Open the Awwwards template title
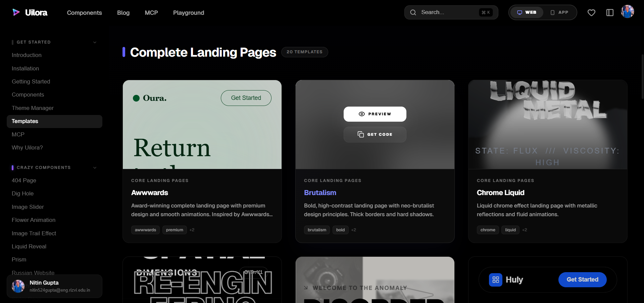The height and width of the screenshot is (303, 644). (x=150, y=193)
